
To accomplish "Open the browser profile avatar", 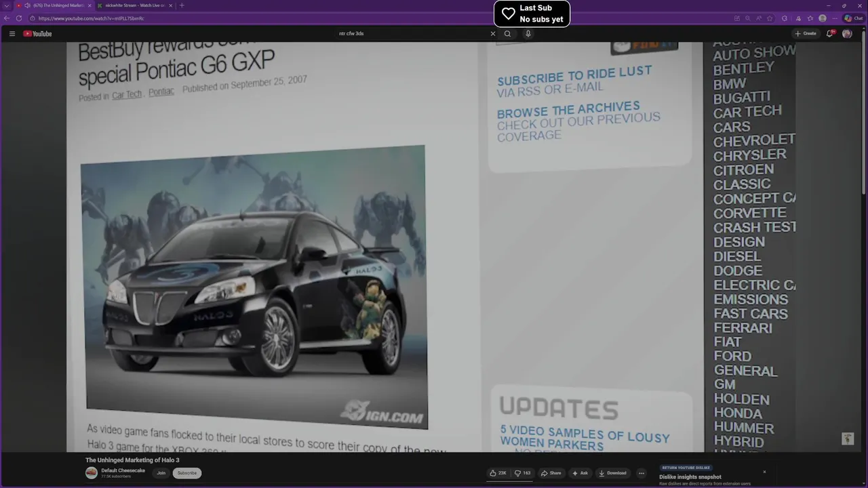I will point(823,18).
